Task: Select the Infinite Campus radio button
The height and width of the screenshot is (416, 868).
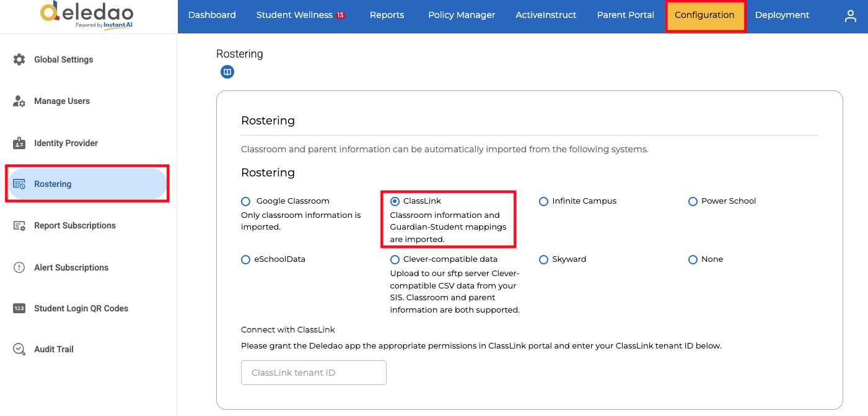Action: click(543, 201)
